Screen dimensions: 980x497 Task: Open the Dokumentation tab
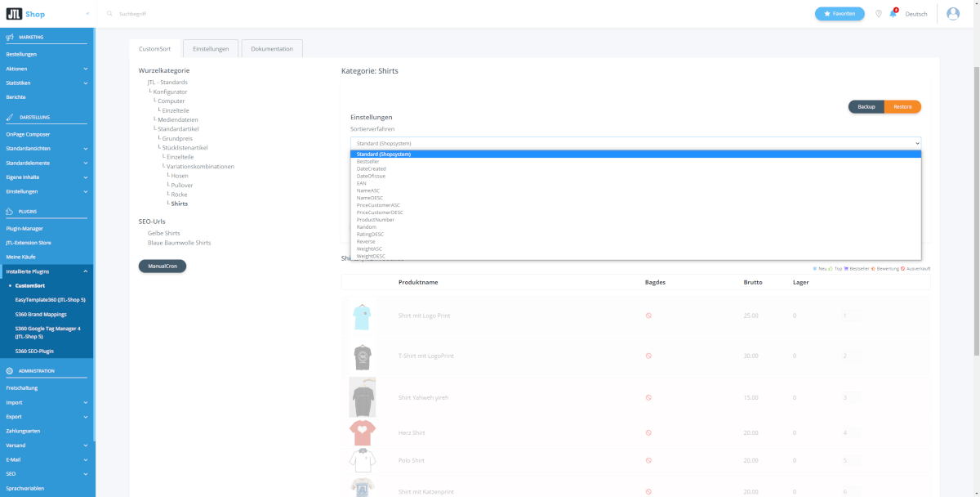click(272, 49)
